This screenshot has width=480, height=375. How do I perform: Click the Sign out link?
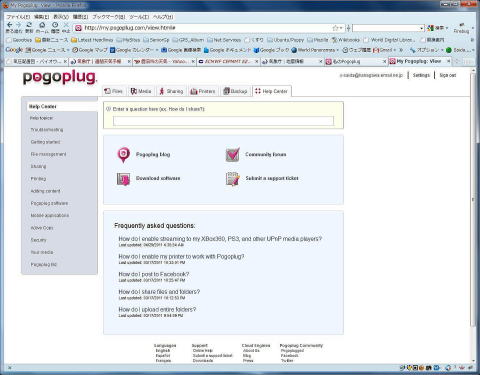tap(448, 75)
